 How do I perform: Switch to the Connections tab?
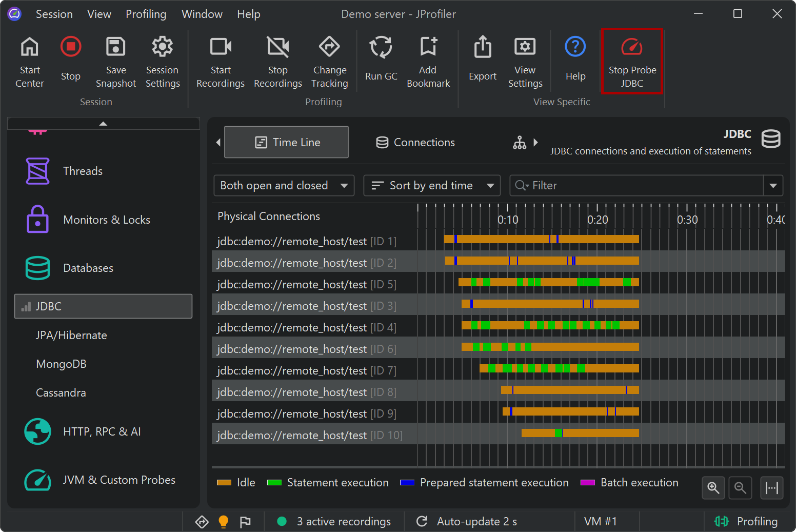pyautogui.click(x=415, y=143)
